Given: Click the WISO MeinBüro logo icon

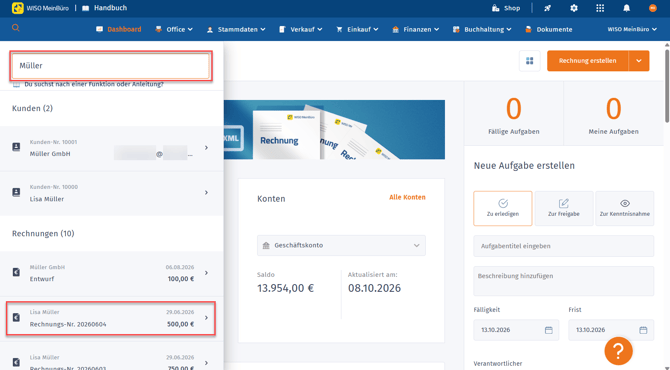Looking at the screenshot, I should click(x=18, y=8).
